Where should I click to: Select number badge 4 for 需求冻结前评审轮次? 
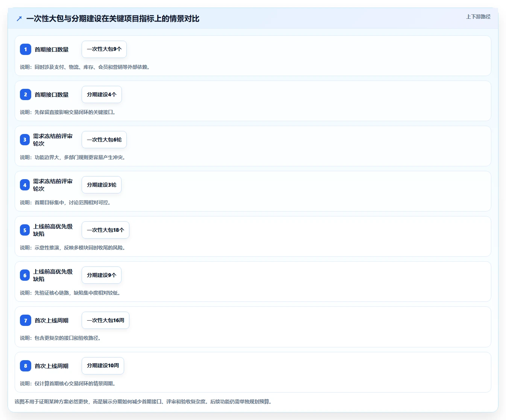[x=25, y=185]
